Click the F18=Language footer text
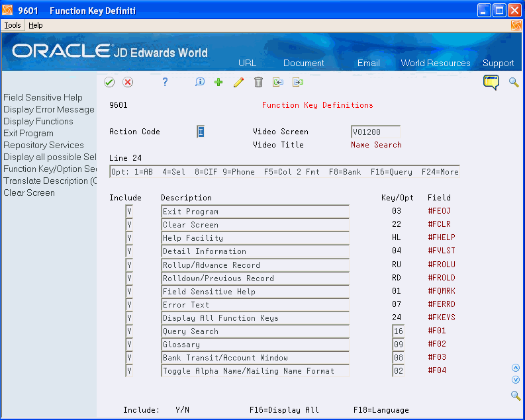Screen dimensions: 525x420 (381, 410)
